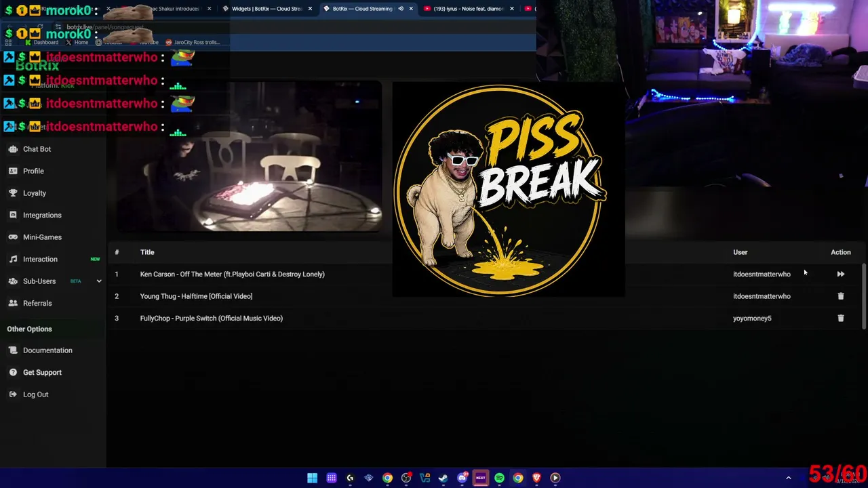
Task: Click the Sub-Users group icon
Action: click(x=13, y=281)
